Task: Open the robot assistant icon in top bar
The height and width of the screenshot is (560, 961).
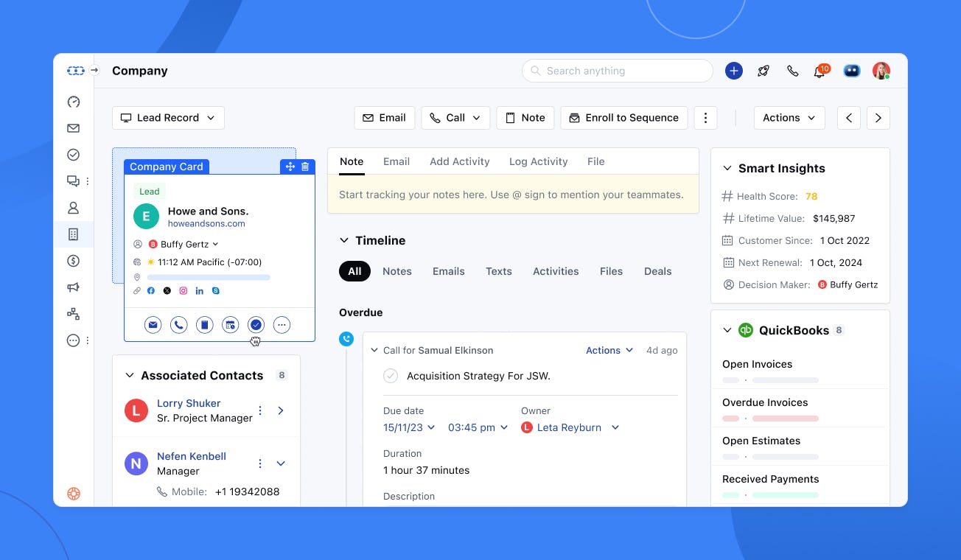Action: coord(851,71)
